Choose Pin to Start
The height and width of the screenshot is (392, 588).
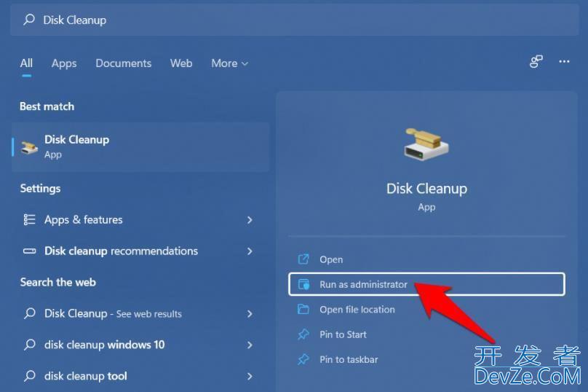[426, 334]
